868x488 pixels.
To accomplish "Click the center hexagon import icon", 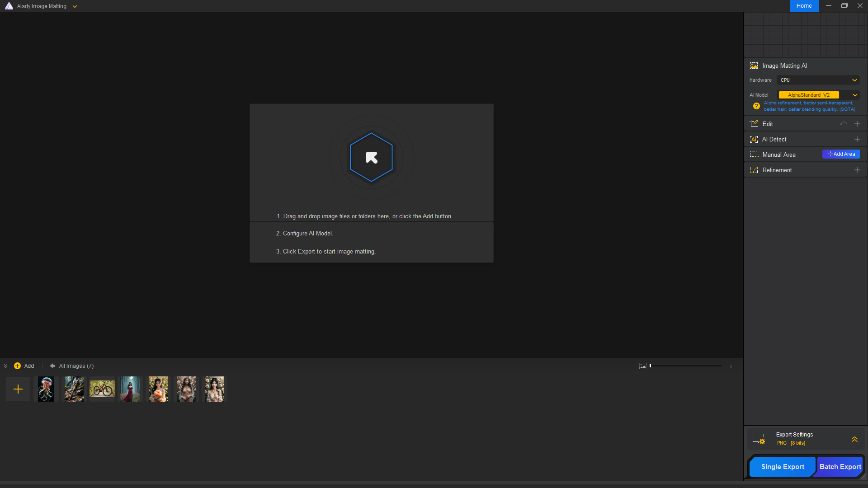I will (371, 157).
